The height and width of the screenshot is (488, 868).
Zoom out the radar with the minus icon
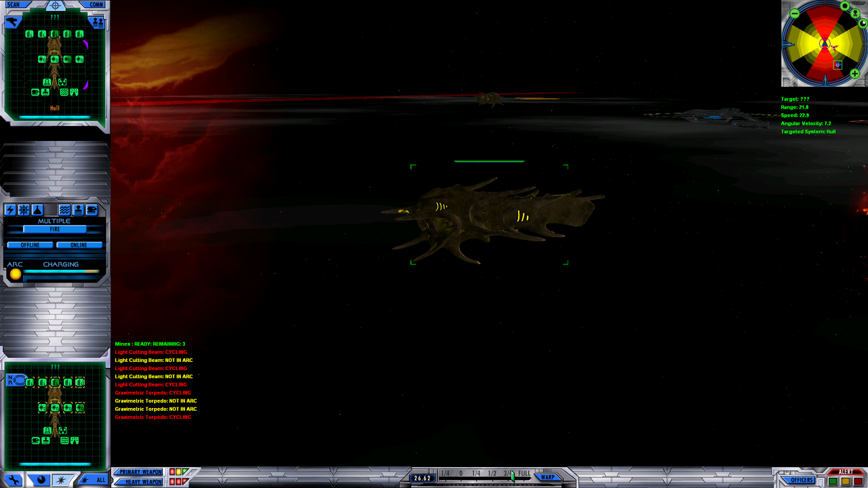[795, 14]
